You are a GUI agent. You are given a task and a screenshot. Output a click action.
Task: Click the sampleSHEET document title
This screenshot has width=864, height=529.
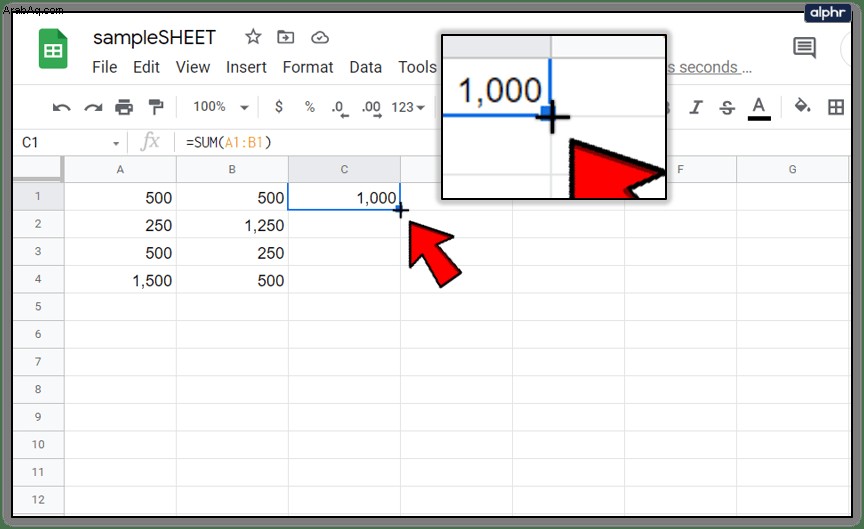[x=154, y=37]
